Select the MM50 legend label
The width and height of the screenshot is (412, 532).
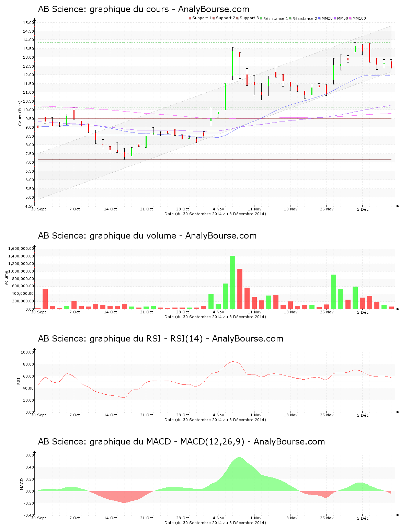[x=343, y=18]
